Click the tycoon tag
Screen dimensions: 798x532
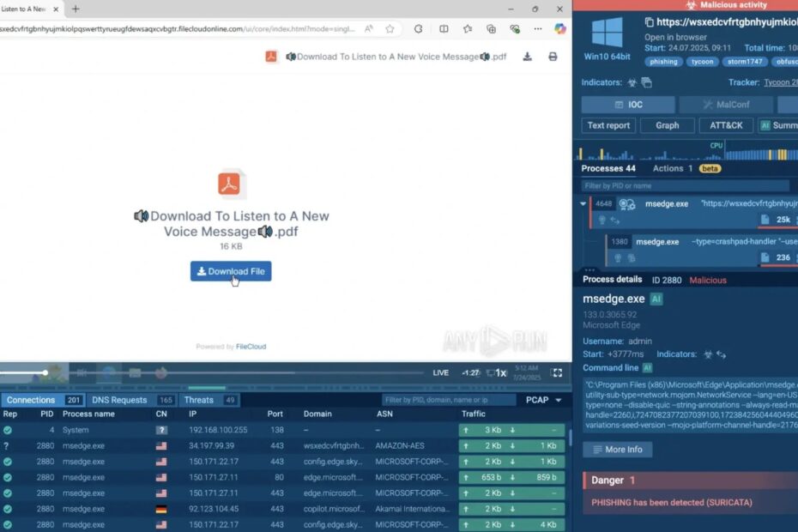[702, 62]
